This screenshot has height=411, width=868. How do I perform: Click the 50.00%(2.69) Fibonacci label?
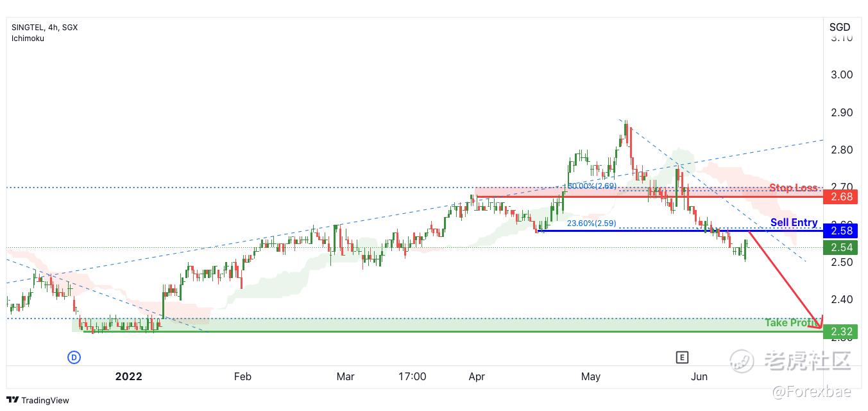tap(591, 186)
